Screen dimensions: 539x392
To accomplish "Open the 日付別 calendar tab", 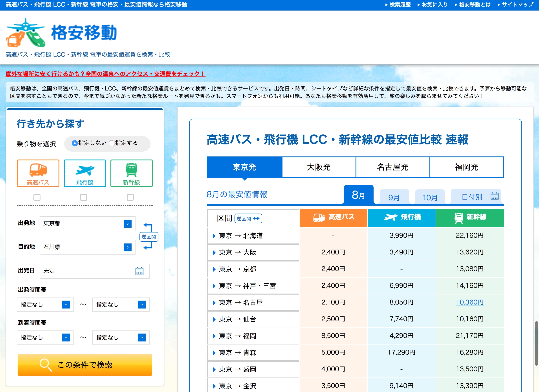I will click(476, 197).
